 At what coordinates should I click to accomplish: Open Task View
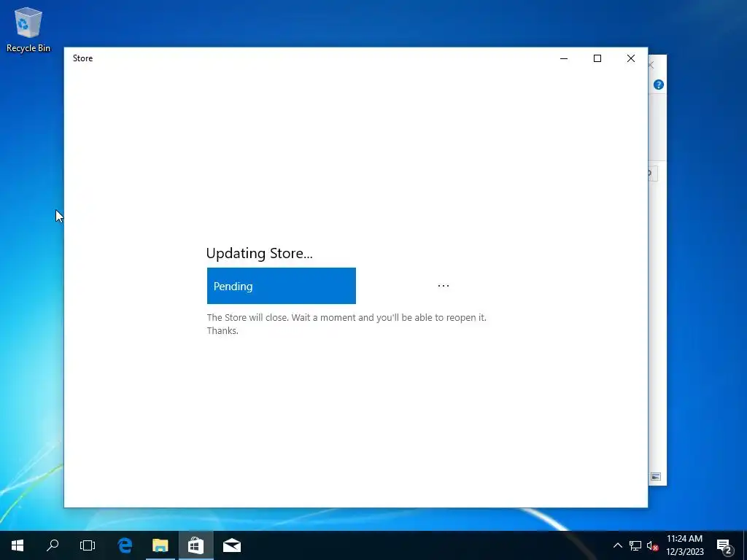88,545
